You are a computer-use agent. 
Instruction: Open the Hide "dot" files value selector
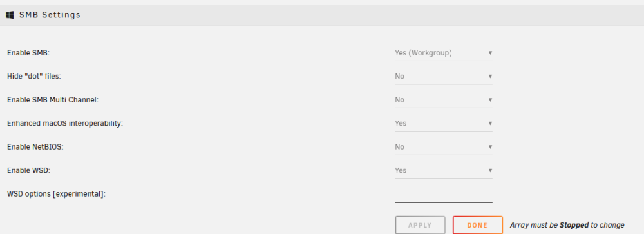point(444,77)
